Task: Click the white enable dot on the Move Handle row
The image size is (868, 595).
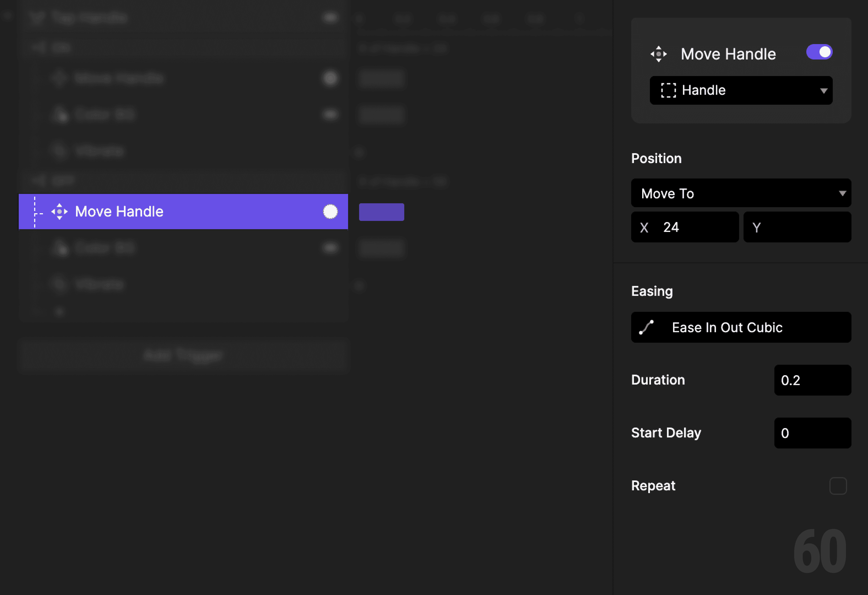Action: pyautogui.click(x=330, y=211)
